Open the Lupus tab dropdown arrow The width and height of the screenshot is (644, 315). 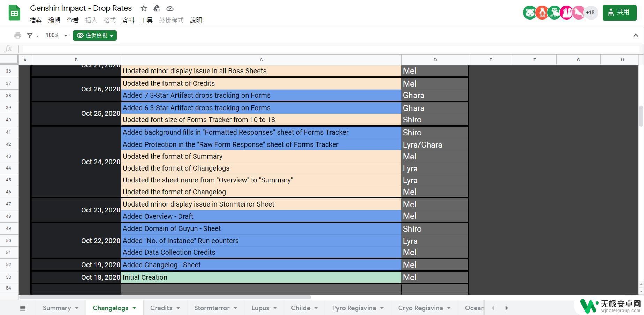275,308
